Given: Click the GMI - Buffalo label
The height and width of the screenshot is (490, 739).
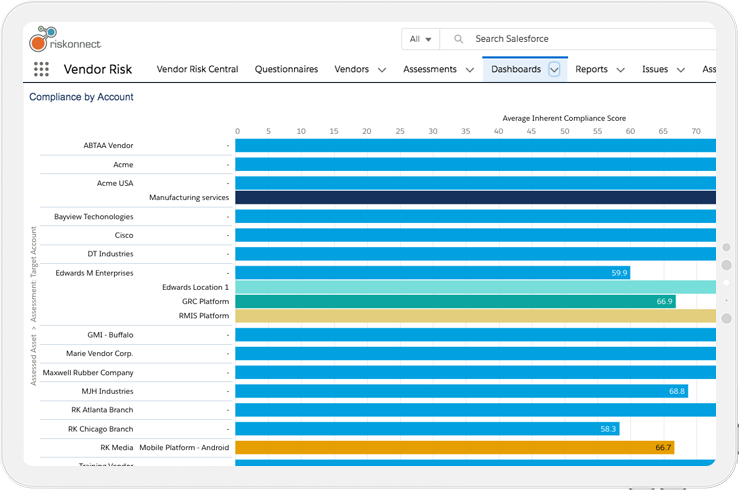Looking at the screenshot, I should [x=110, y=335].
